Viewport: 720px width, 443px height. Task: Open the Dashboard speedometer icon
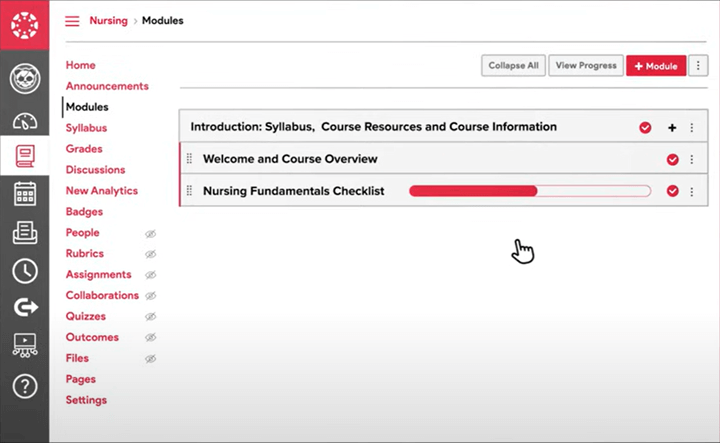25,121
